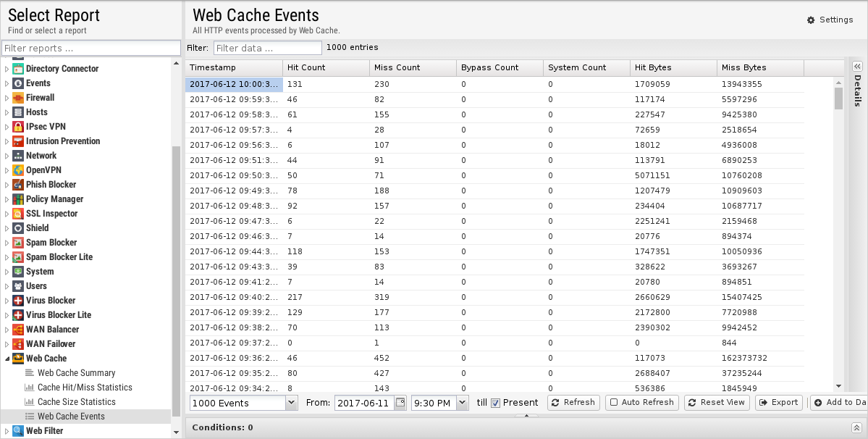Click the Web Cache folder icon

(18, 359)
